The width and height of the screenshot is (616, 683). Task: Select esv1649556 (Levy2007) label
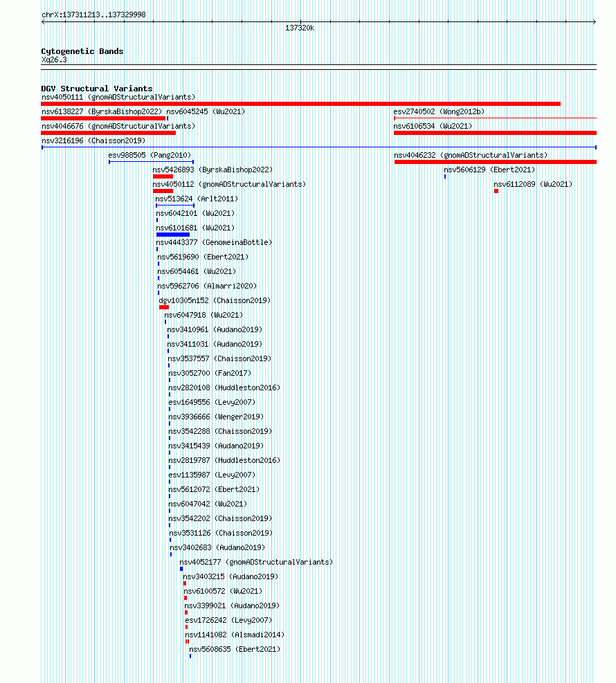point(212,402)
